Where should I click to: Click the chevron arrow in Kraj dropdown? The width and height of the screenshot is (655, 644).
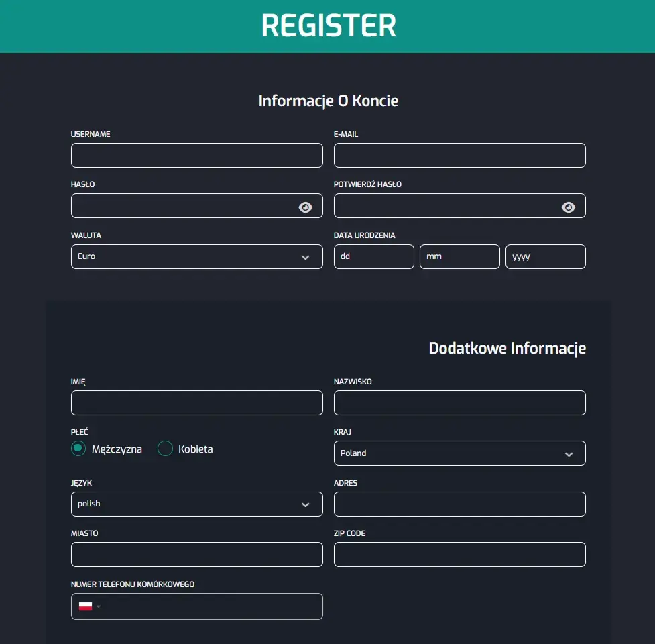(x=569, y=454)
